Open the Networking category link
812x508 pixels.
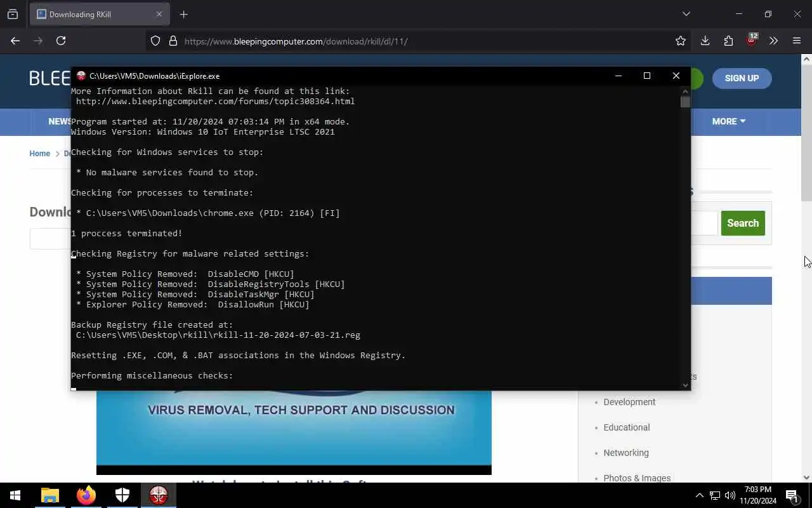626,453
